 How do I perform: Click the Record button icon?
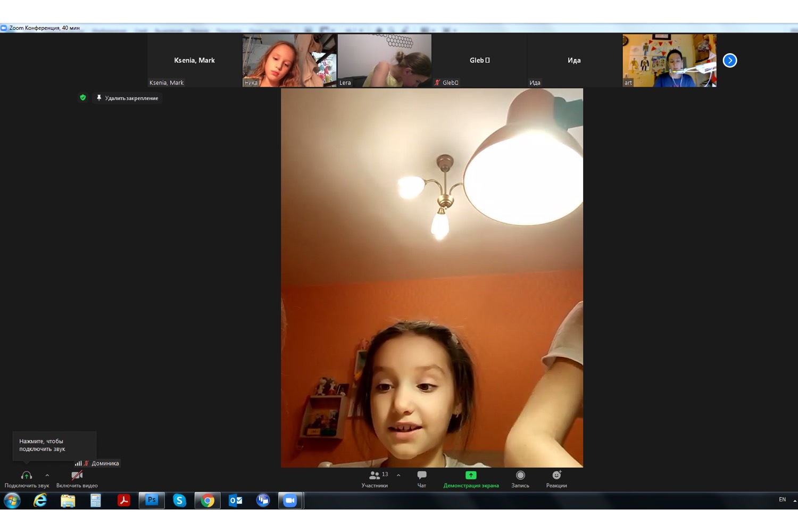pos(520,476)
